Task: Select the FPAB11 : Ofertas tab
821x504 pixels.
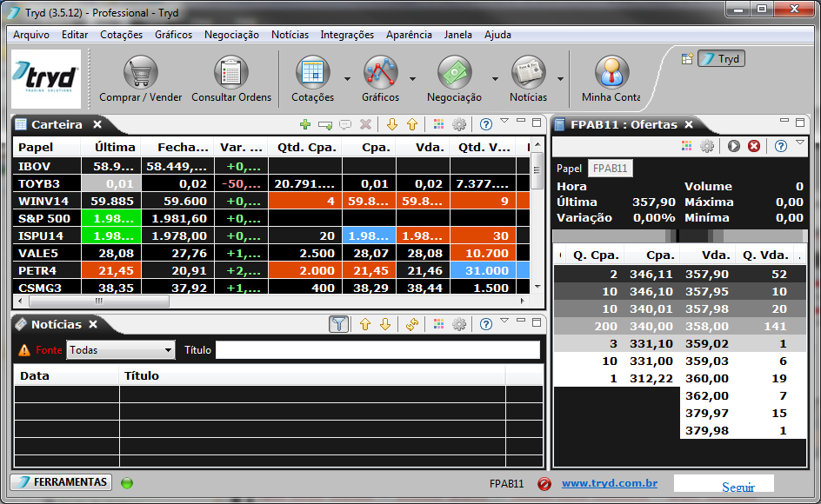Action: (624, 124)
